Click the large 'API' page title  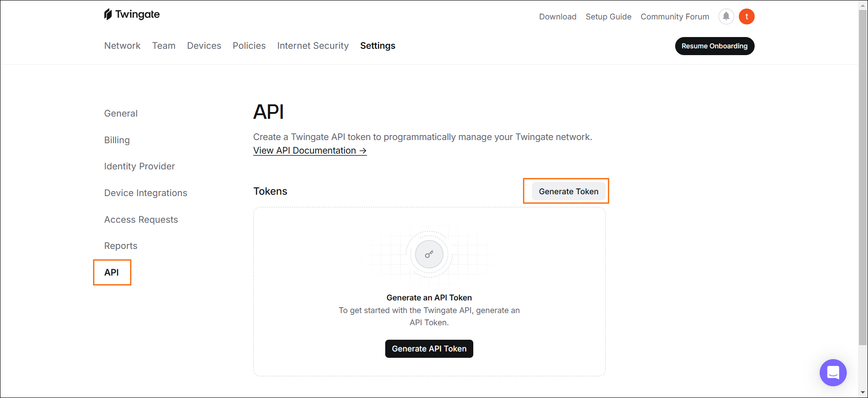(268, 112)
